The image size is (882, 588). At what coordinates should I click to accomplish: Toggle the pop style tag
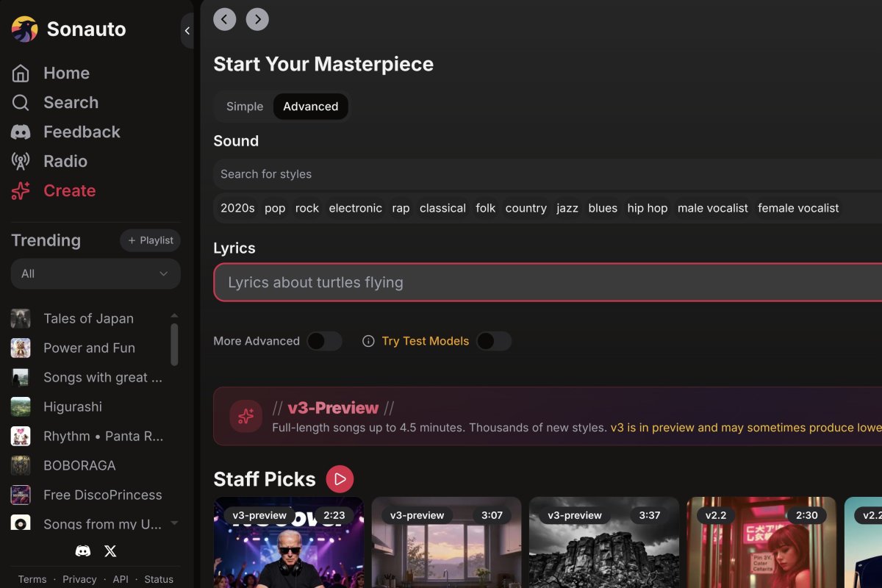[x=274, y=208]
